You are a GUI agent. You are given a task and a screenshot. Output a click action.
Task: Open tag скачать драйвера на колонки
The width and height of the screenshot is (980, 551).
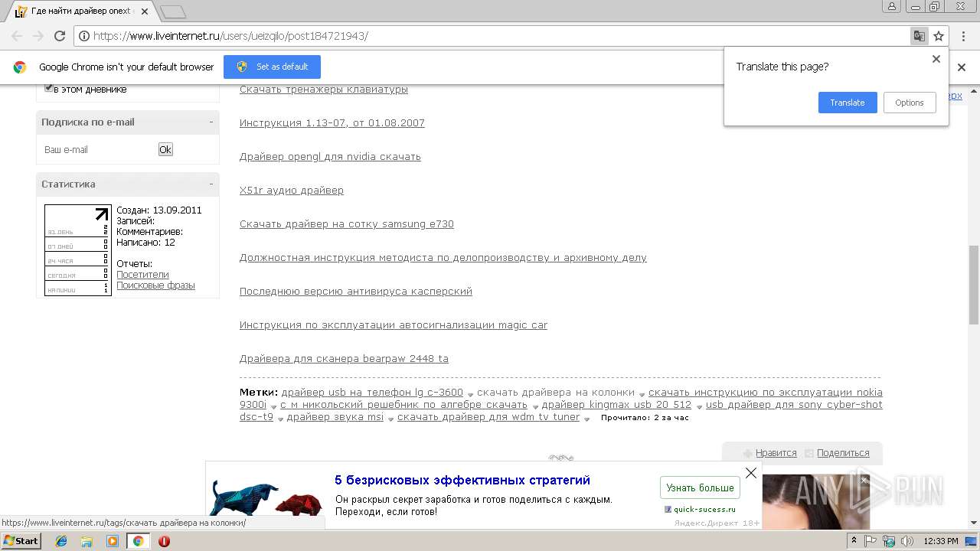pos(556,393)
